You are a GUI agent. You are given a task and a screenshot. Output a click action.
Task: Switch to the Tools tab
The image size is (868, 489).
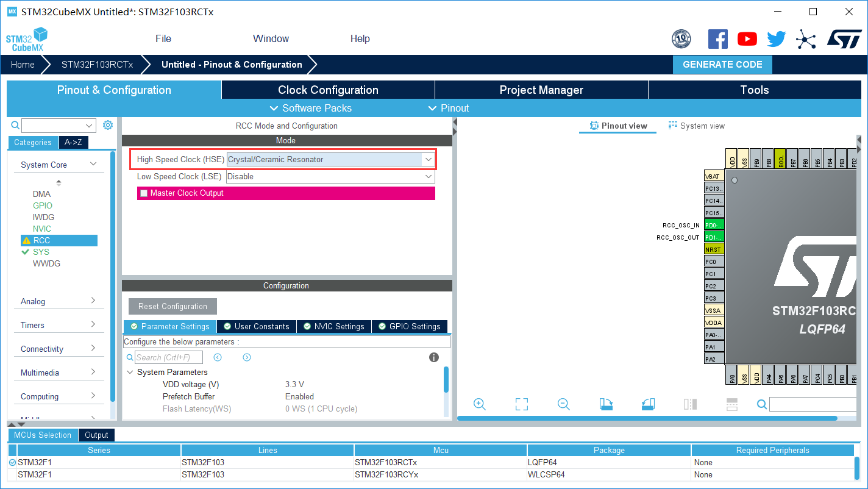(755, 90)
